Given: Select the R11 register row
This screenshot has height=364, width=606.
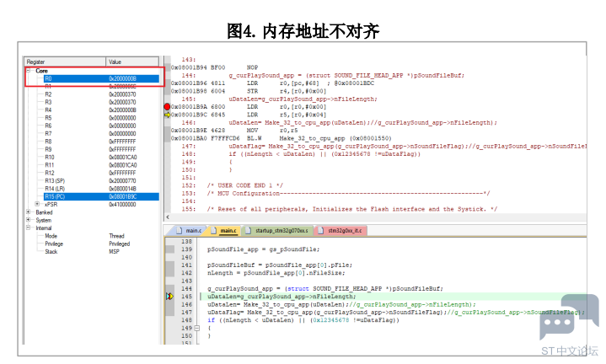Looking at the screenshot, I should [x=102, y=165].
